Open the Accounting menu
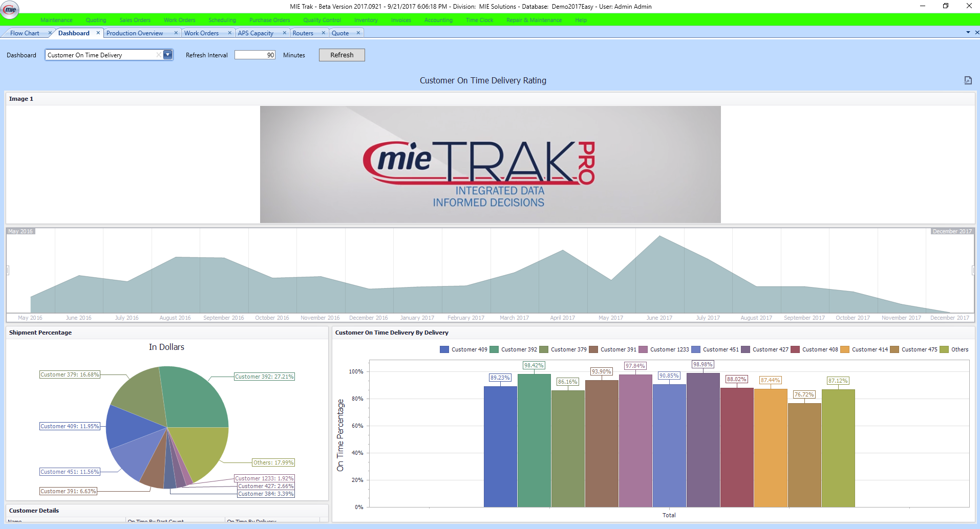Screen dimensions: 980x529 point(438,20)
